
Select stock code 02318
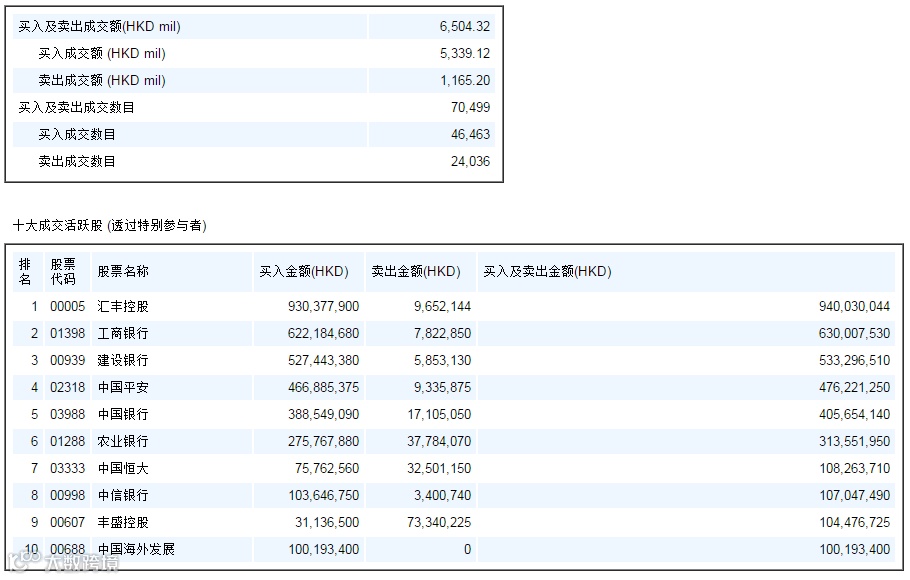67,387
